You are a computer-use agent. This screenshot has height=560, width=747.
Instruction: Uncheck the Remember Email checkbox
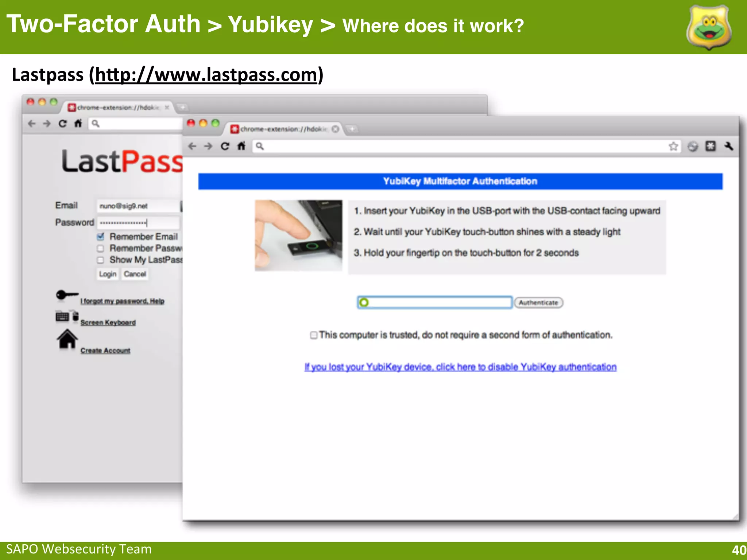(x=101, y=237)
